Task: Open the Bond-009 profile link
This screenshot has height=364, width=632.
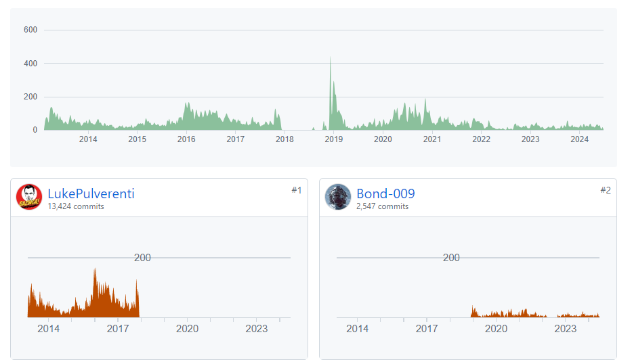Action: [x=385, y=194]
